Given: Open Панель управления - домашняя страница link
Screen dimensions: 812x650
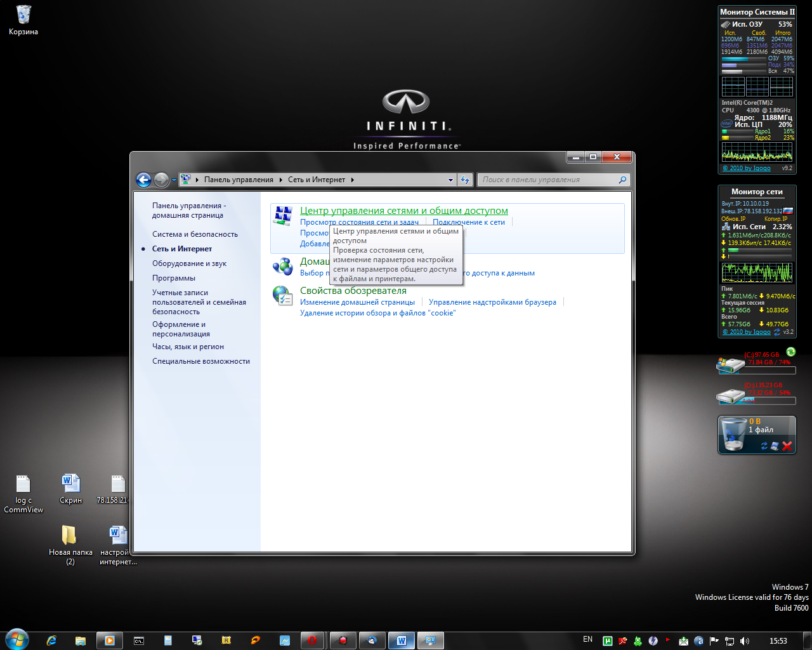Looking at the screenshot, I should tap(188, 210).
